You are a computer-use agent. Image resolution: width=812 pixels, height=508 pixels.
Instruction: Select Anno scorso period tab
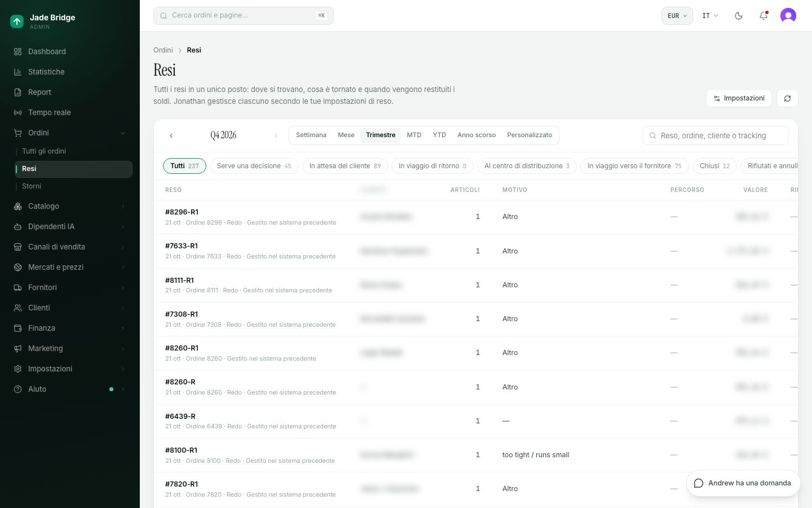pos(476,135)
